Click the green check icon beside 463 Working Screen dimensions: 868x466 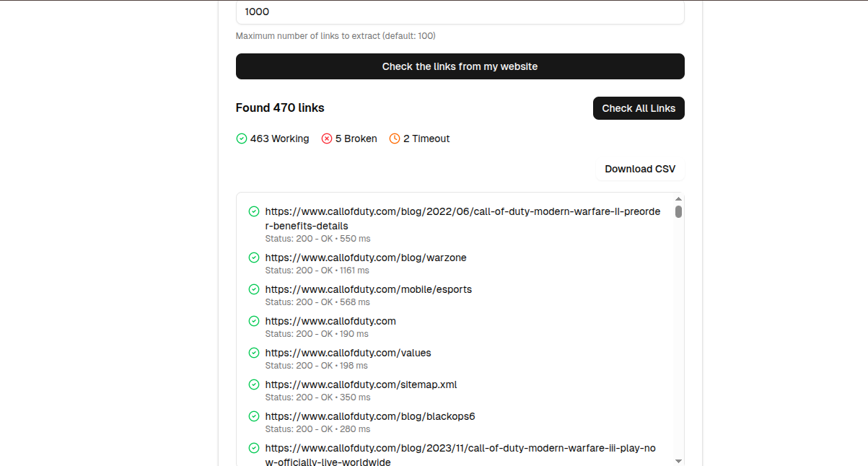click(x=241, y=138)
